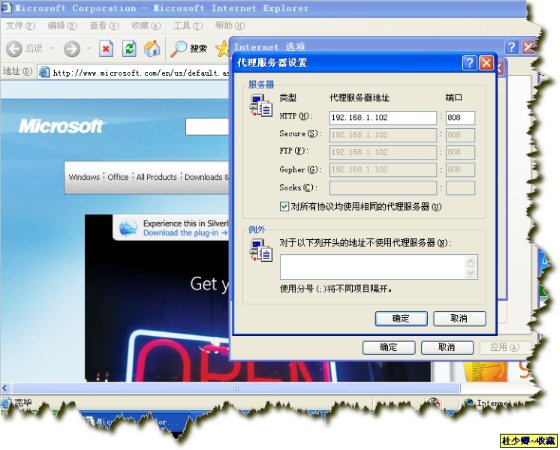Open the 工具(T) menu
Screen dimensions: 560x450
point(188,25)
